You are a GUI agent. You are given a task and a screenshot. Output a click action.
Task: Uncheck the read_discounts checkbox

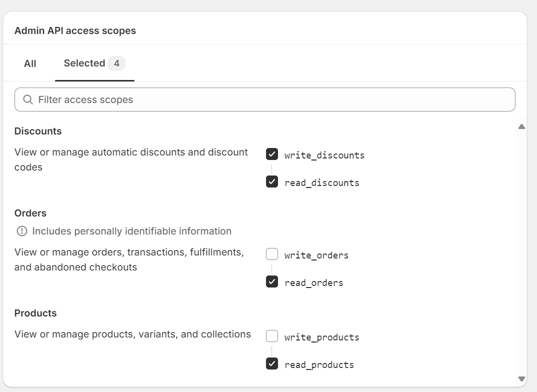pyautogui.click(x=272, y=182)
